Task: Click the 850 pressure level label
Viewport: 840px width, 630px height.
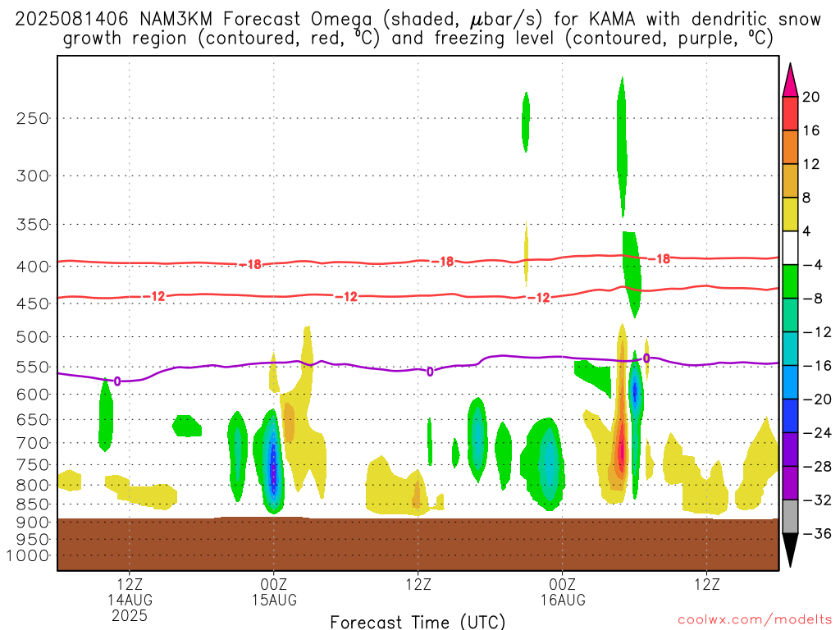Action: (33, 504)
